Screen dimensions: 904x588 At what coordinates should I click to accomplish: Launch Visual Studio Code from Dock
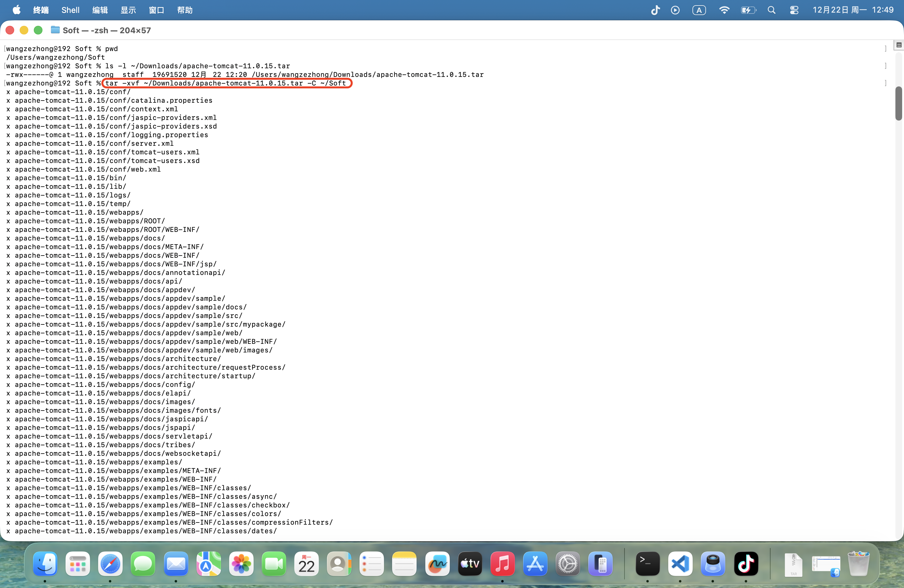point(680,563)
